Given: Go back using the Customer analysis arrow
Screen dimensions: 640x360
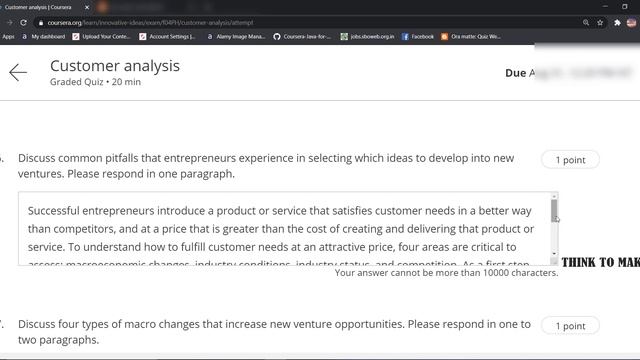Looking at the screenshot, I should point(18,73).
